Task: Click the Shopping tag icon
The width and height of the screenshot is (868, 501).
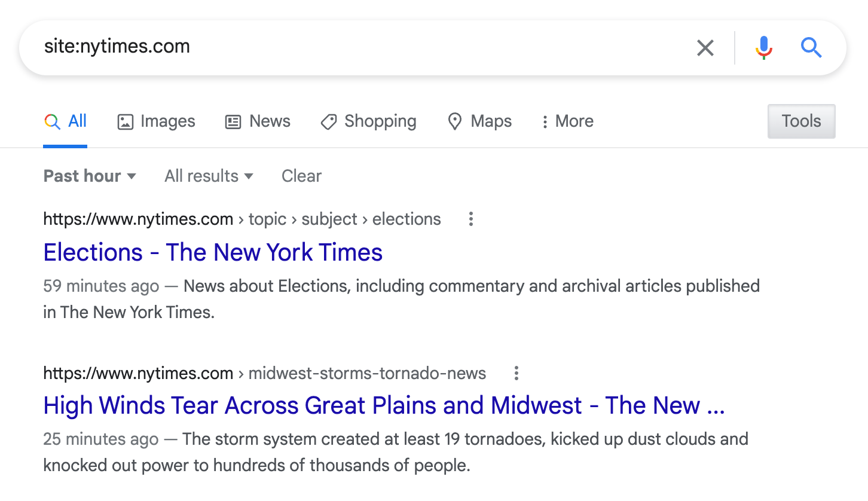Action: pyautogui.click(x=328, y=121)
